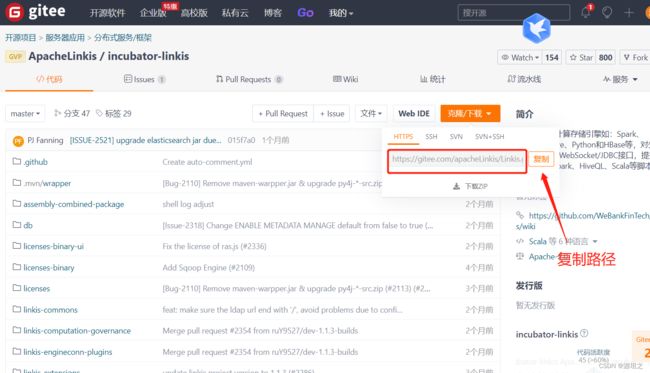Open the Web IDE button
The image size is (650, 373).
pyautogui.click(x=414, y=114)
